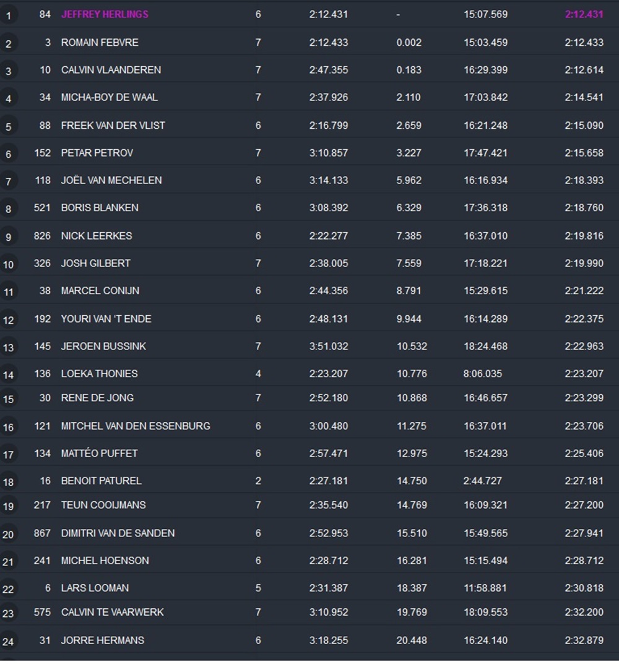Image resolution: width=619 pixels, height=672 pixels.
Task: Click the position 18 circle badge
Action: pos(8,482)
